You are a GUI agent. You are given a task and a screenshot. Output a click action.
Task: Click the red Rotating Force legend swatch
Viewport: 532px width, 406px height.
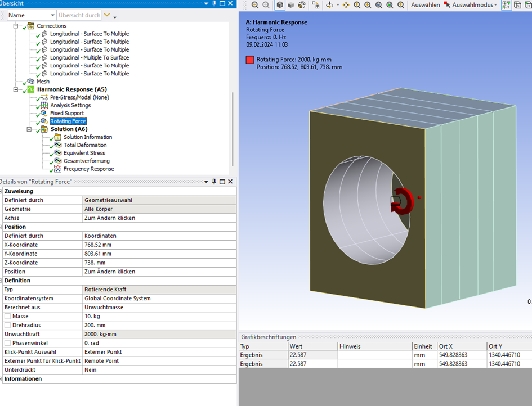pyautogui.click(x=249, y=60)
